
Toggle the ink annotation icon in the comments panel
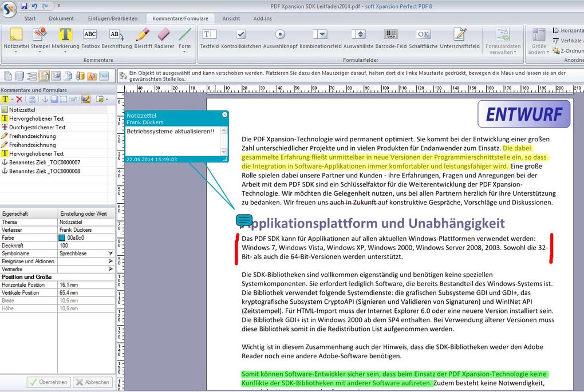pos(86,99)
